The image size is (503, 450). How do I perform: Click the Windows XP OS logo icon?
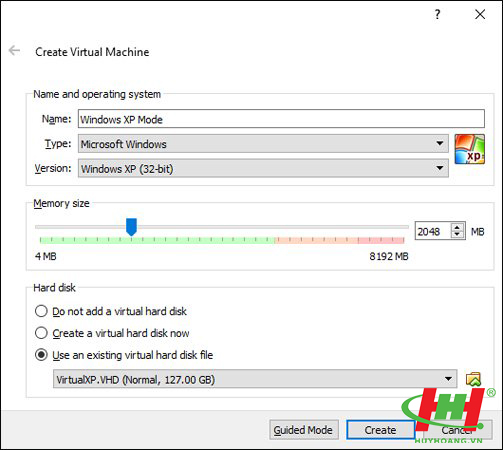tap(470, 149)
